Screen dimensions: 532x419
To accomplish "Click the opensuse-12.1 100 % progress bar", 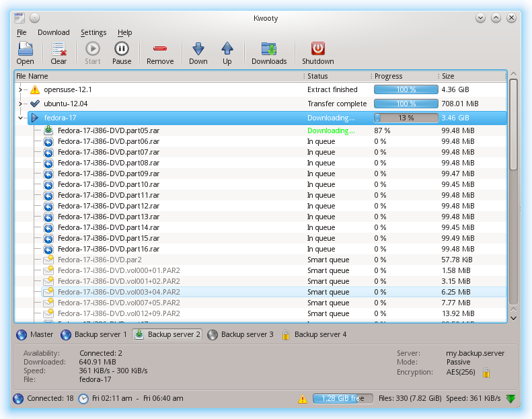I will 406,89.
